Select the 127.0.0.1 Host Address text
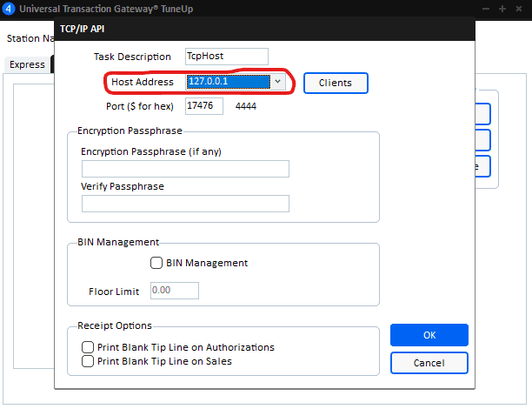This screenshot has width=532, height=409. (x=228, y=82)
